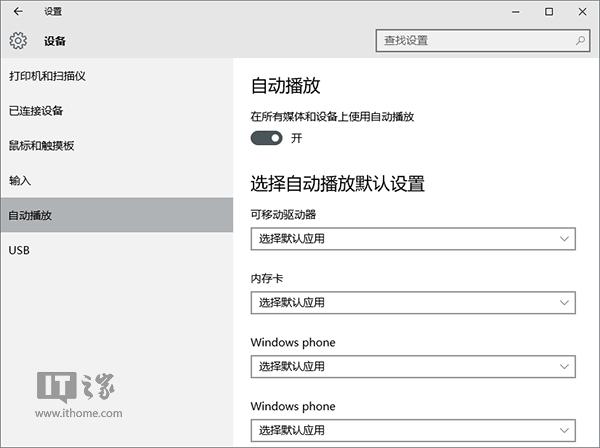Minimize the settings window

[516, 12]
